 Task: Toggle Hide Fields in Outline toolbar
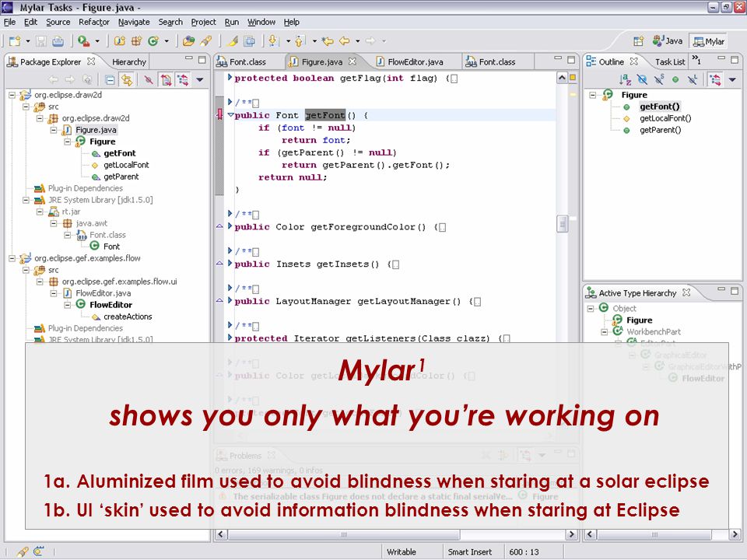pos(642,80)
